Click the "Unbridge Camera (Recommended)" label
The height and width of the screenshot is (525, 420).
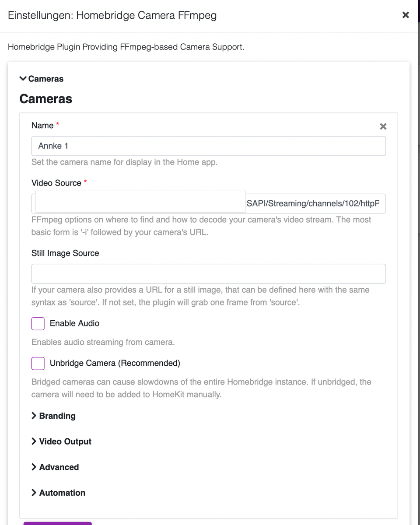[x=115, y=363]
